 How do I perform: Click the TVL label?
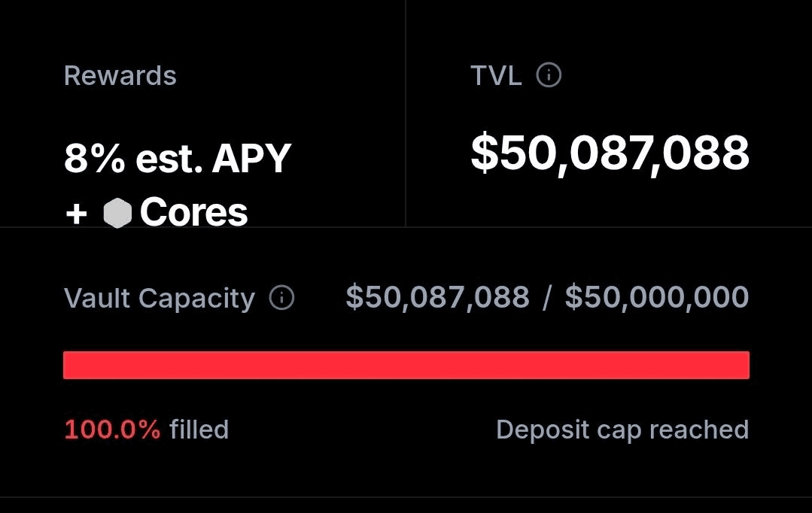496,75
